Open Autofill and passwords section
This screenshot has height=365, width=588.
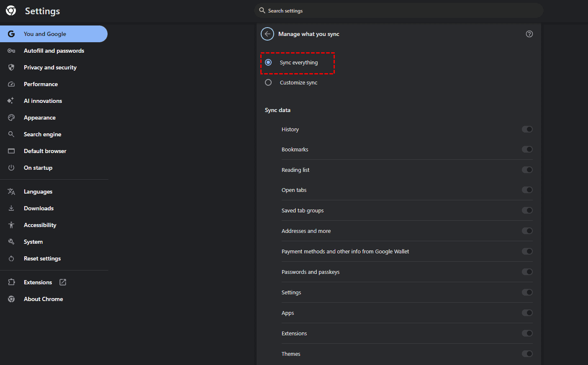click(54, 51)
